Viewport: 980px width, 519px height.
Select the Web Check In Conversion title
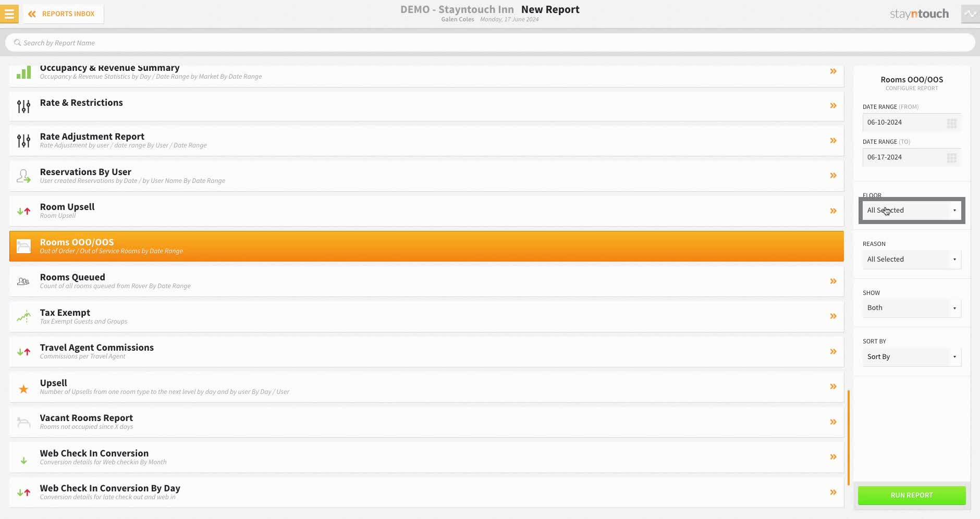94,453
